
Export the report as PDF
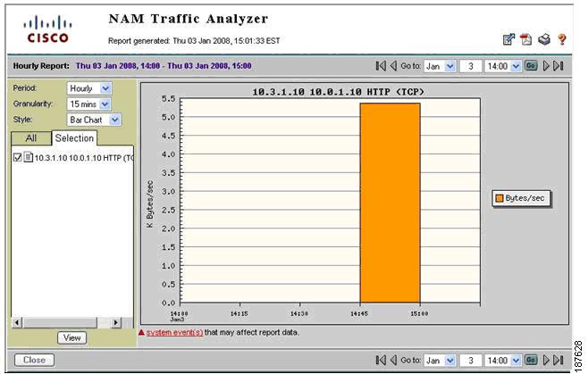[x=526, y=39]
